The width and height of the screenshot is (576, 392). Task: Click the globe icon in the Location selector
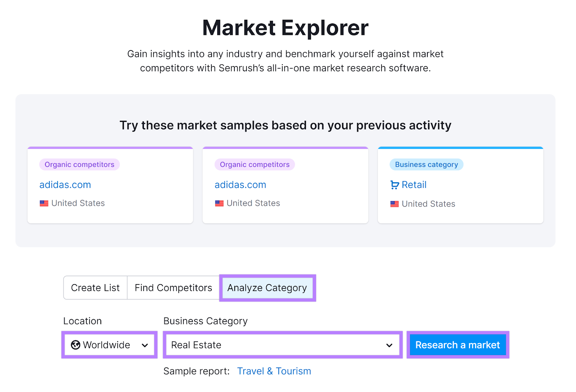point(76,345)
